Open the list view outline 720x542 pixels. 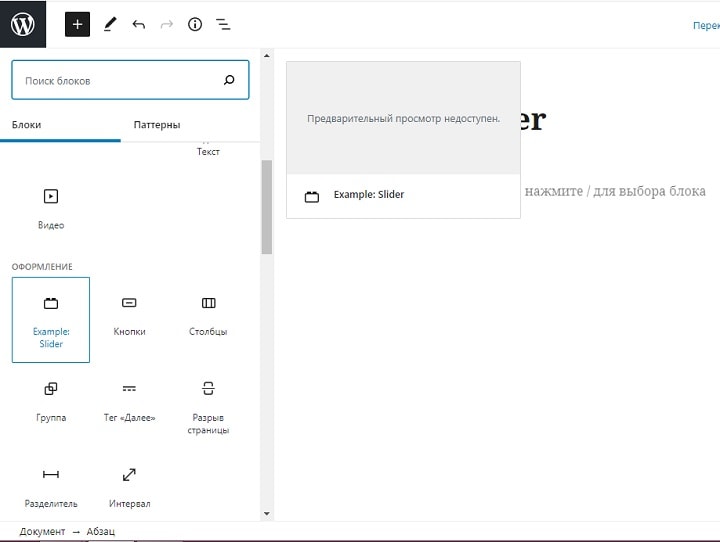pyautogui.click(x=223, y=24)
